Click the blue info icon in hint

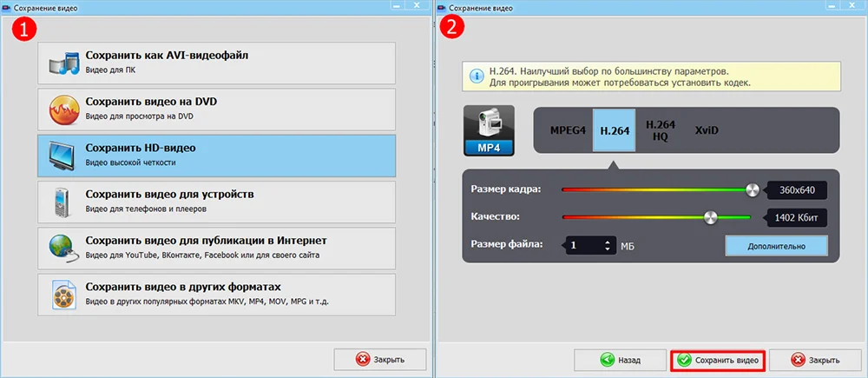pyautogui.click(x=476, y=76)
